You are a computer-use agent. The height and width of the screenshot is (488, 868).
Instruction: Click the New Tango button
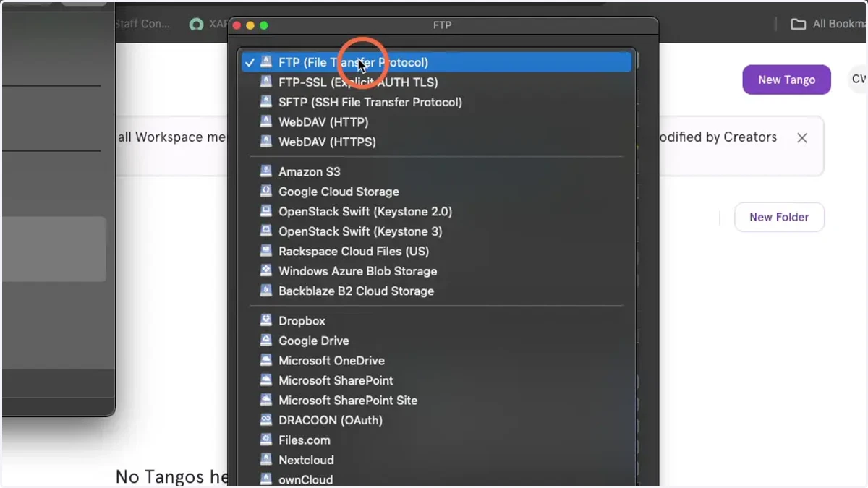click(786, 80)
